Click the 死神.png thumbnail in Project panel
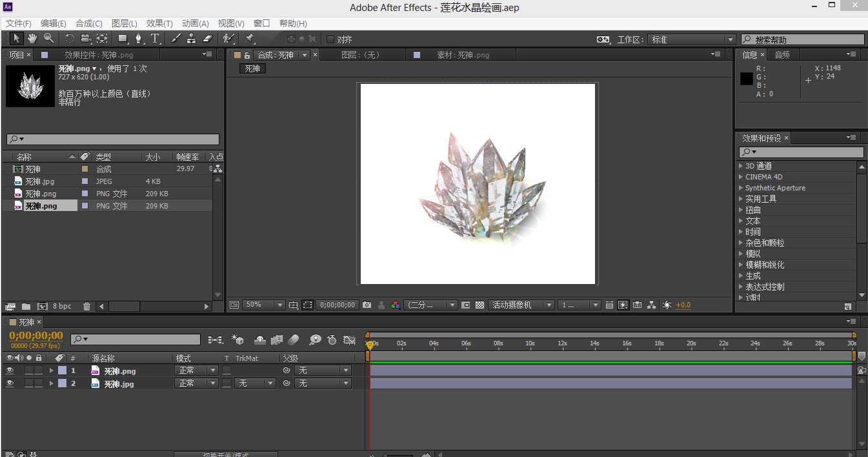The image size is (868, 457). pos(30,85)
